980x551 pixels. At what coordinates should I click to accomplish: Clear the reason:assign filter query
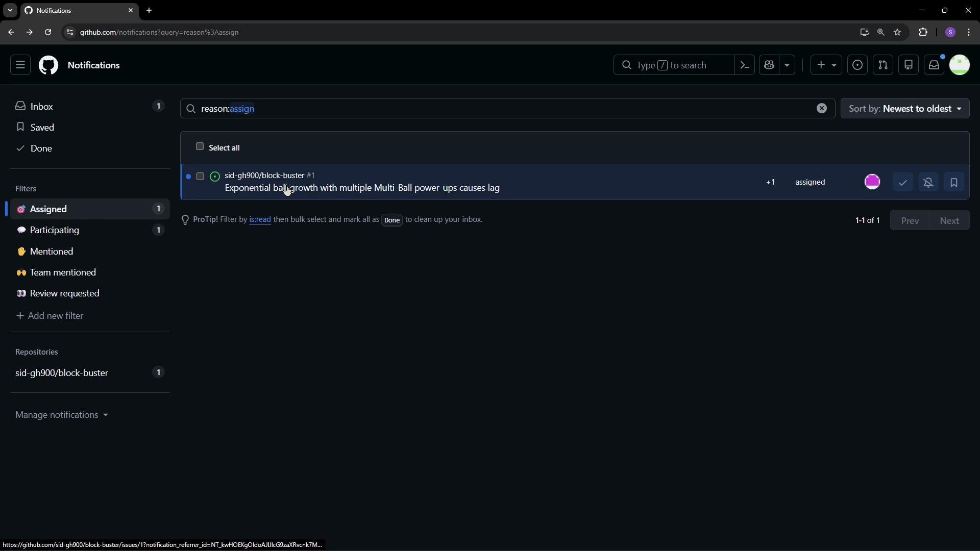(822, 108)
